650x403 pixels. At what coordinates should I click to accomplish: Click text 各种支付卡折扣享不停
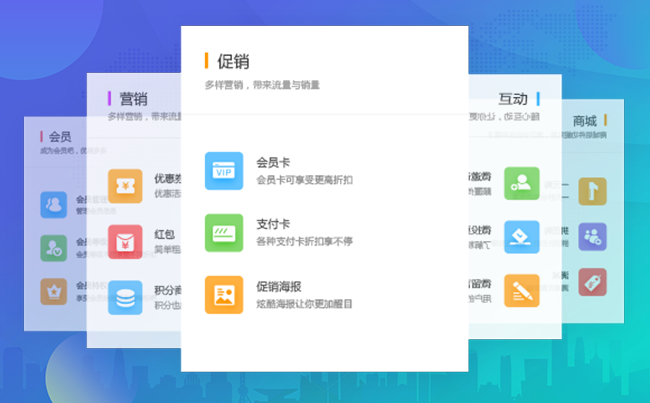304,241
